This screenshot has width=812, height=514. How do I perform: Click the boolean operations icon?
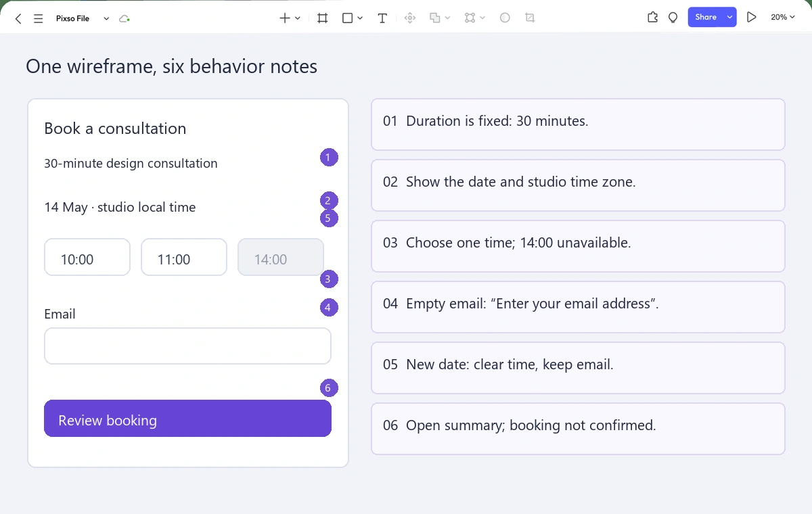click(x=435, y=18)
